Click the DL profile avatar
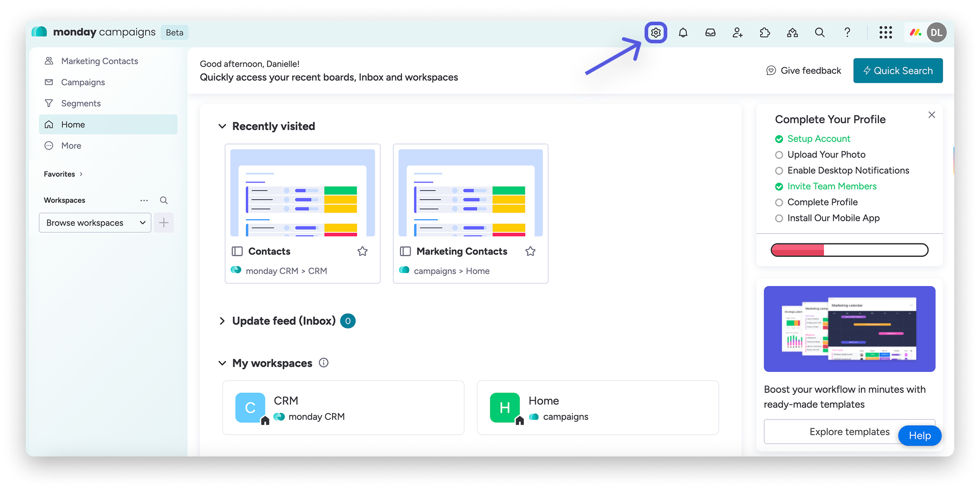Screen dimensions: 980x490 [936, 32]
